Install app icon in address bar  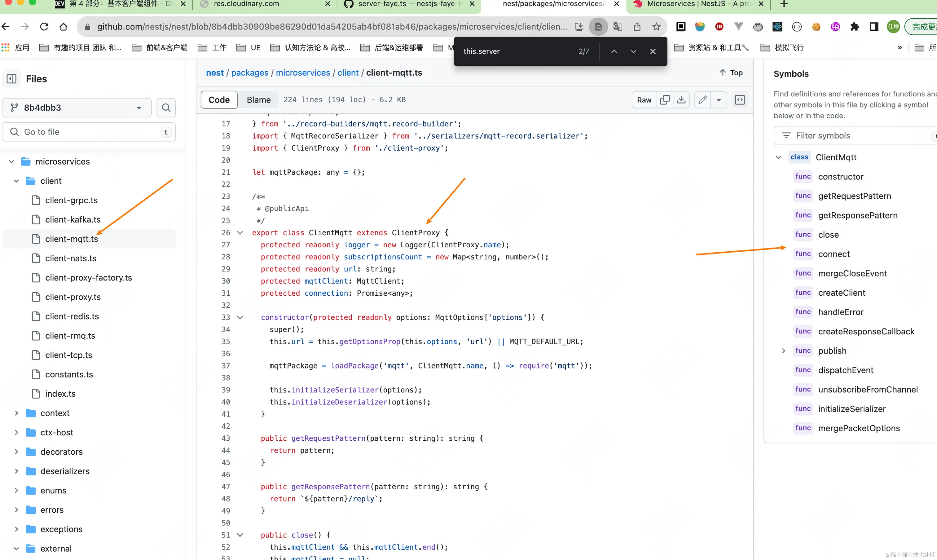click(x=579, y=26)
